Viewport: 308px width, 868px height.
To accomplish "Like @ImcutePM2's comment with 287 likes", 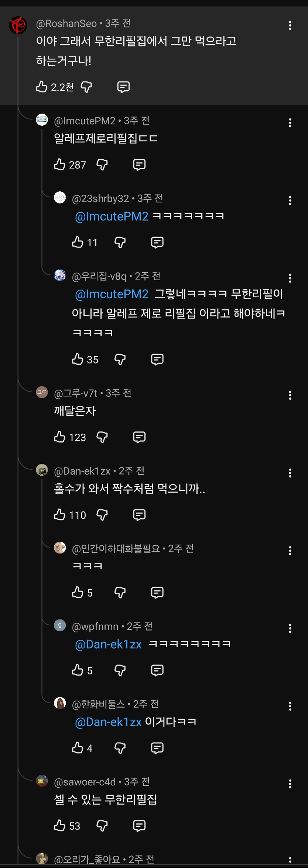I will 60,164.
